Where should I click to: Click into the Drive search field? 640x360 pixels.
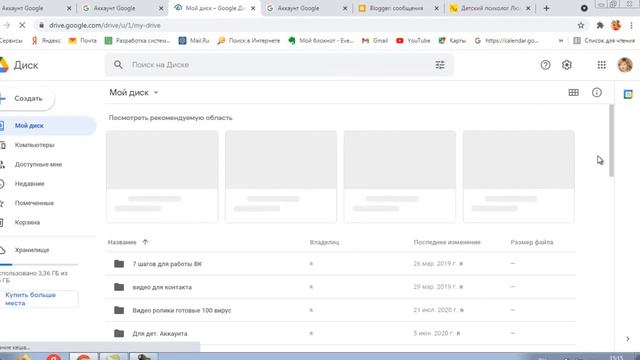[278, 65]
